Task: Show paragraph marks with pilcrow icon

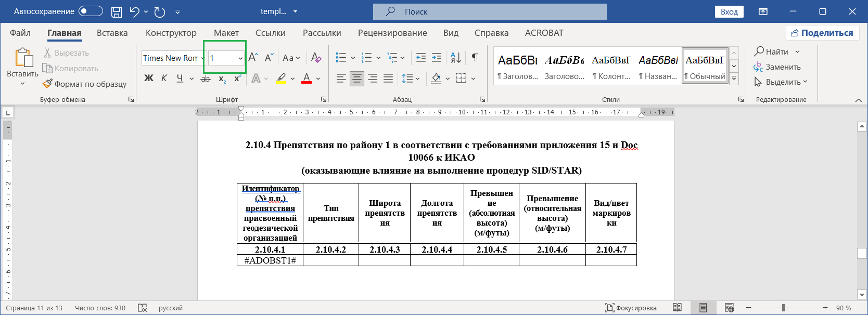Action: coord(475,57)
